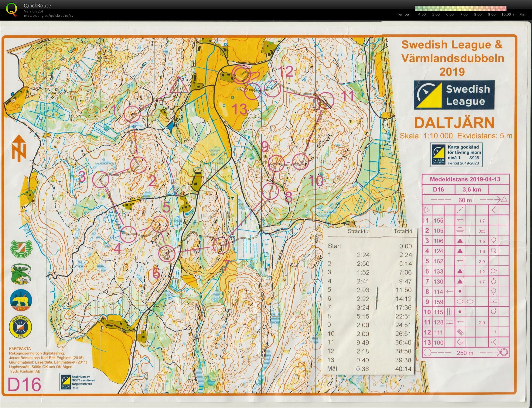Click control code 155 in description sheet

pyautogui.click(x=438, y=220)
